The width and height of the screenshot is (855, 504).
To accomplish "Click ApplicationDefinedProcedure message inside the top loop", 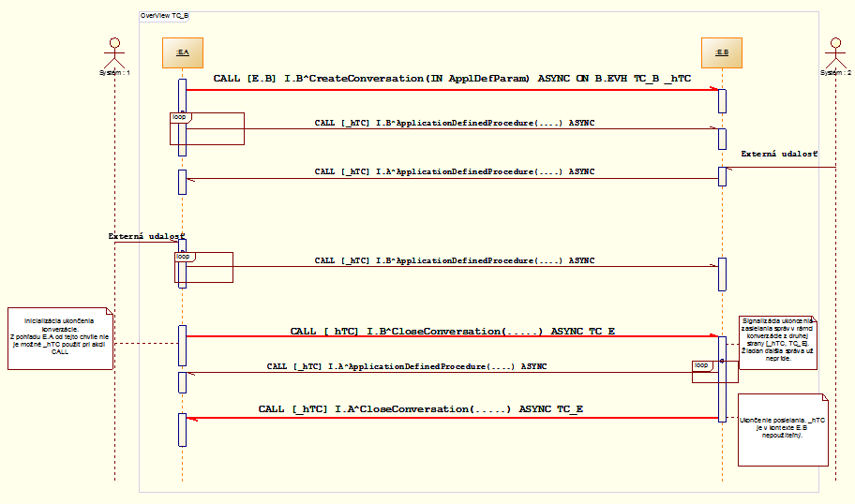I will 454,123.
